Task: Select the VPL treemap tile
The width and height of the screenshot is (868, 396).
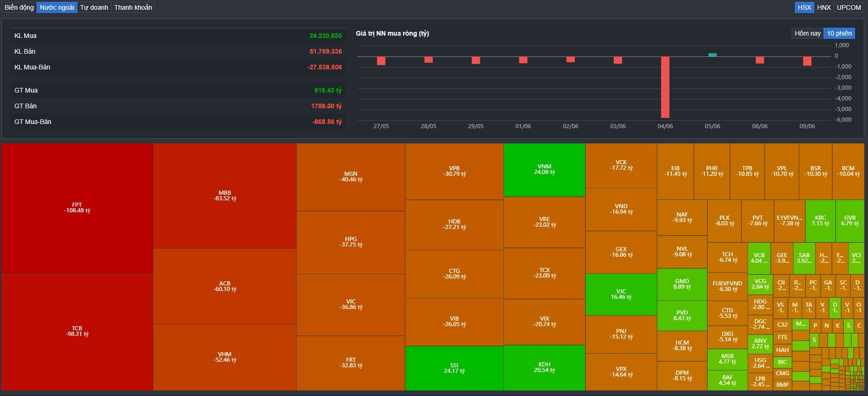Action: coord(782,171)
